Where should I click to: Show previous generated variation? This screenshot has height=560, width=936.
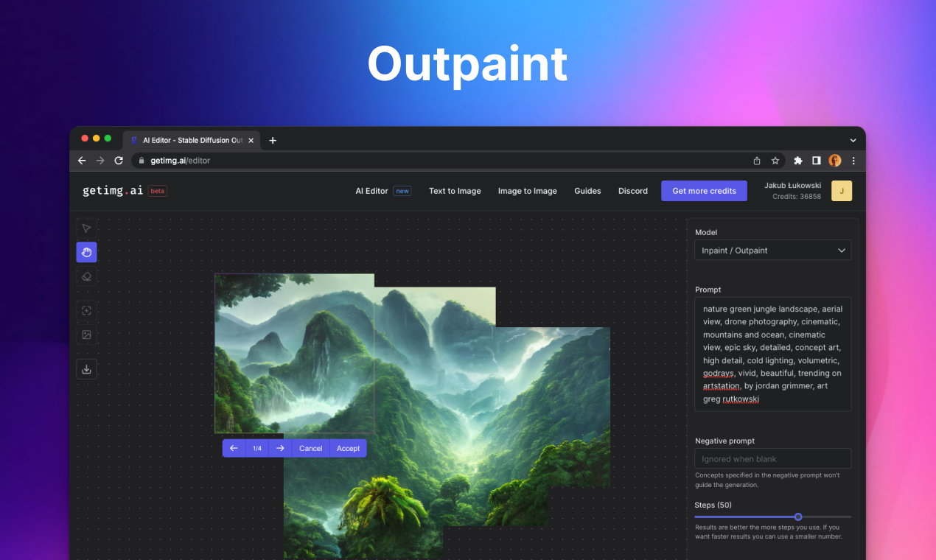tap(234, 448)
